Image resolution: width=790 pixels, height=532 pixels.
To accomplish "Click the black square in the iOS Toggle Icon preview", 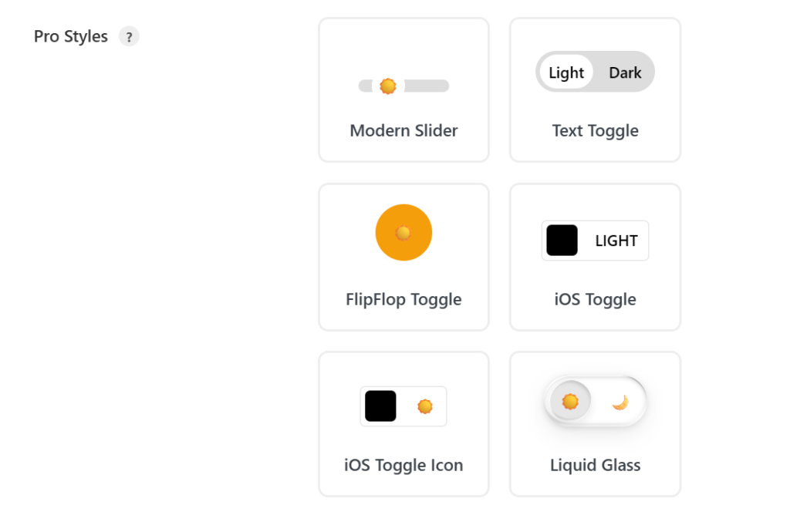I will 380,406.
